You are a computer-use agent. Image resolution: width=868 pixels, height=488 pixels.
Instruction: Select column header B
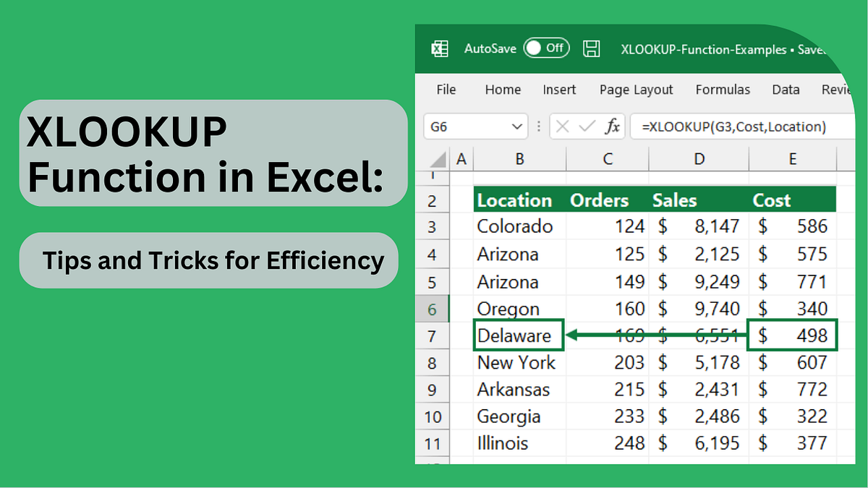[x=519, y=158]
